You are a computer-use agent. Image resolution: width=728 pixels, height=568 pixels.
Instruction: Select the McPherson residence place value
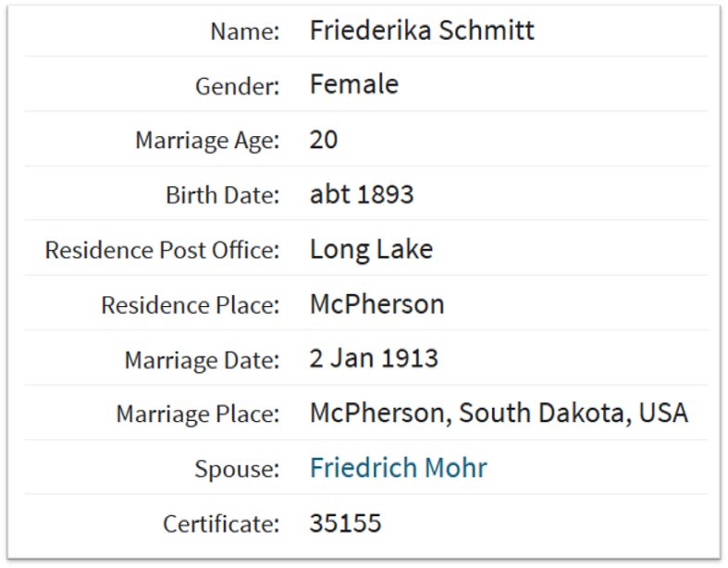tap(377, 304)
